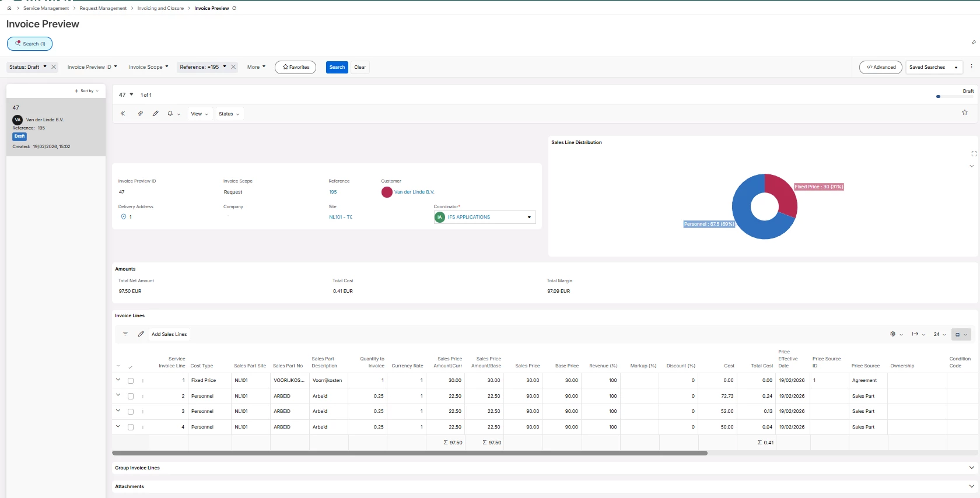Expand the Group Invoice Lines section
The height and width of the screenshot is (498, 980).
[x=971, y=468]
